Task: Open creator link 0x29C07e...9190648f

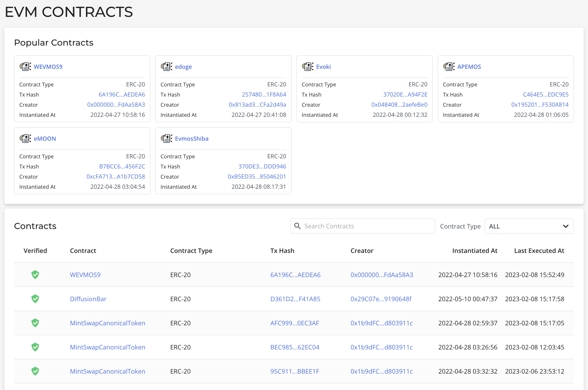Action: click(381, 299)
